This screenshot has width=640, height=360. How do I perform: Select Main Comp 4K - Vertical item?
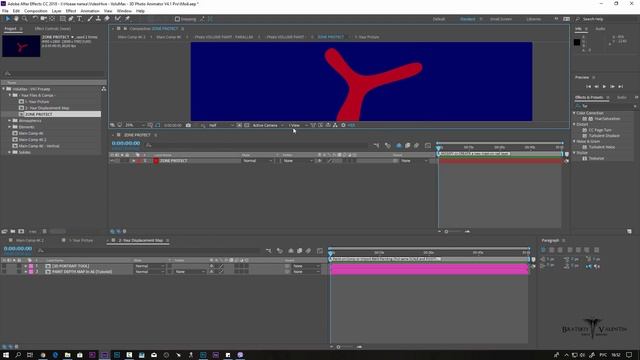click(39, 146)
